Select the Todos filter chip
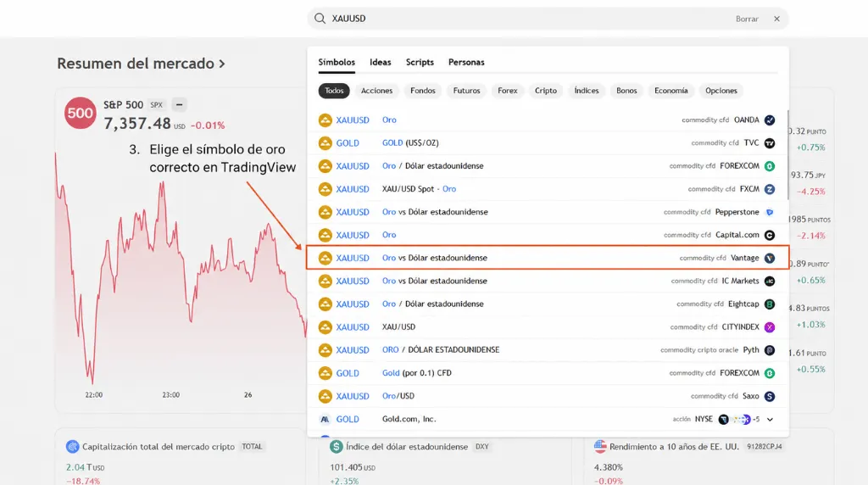Image resolution: width=868 pixels, height=485 pixels. point(334,90)
